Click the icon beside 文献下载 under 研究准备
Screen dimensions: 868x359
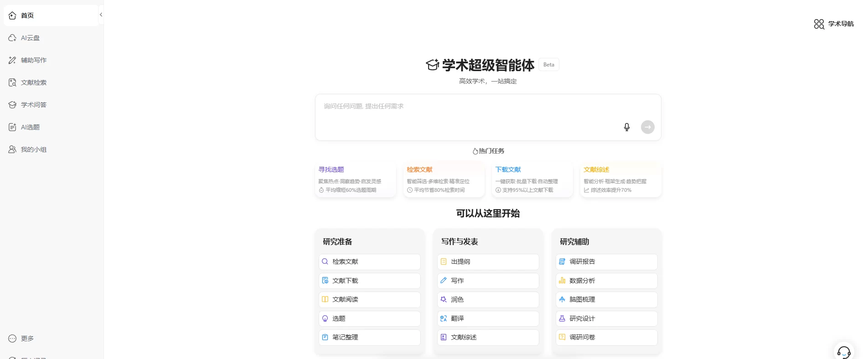325,281
